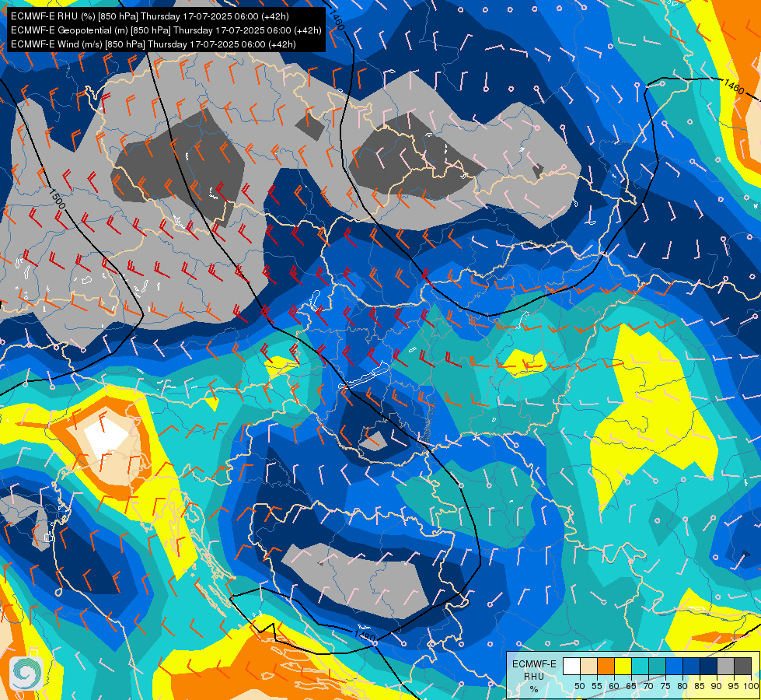Select the ECMWF-E RHU 850 hPa title line
The image size is (761, 700).
pyautogui.click(x=150, y=16)
